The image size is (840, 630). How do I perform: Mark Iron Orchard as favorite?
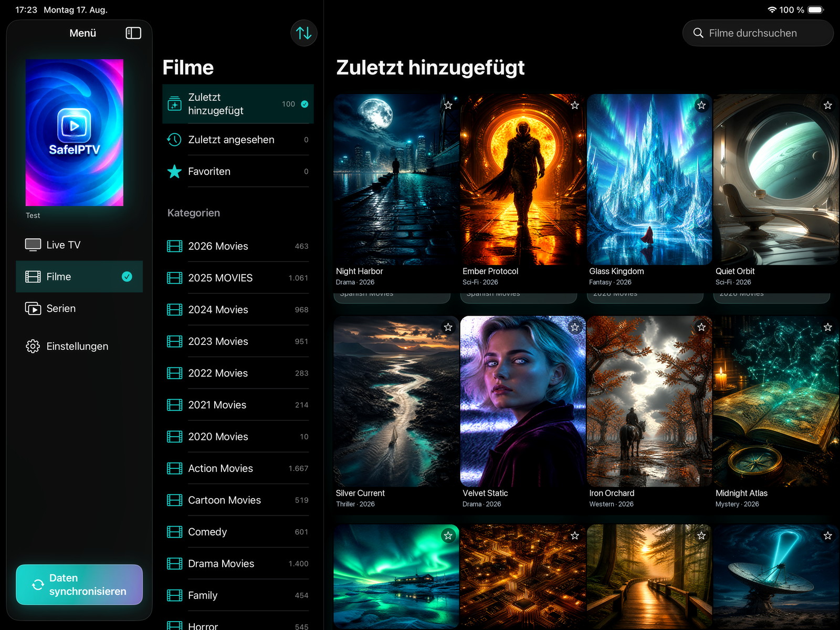coord(701,327)
